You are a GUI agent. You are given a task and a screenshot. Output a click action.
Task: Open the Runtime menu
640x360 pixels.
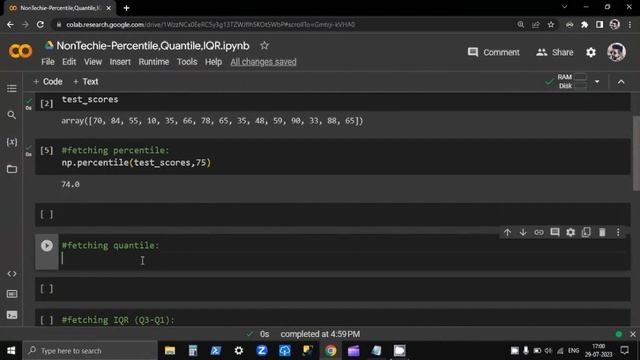[x=153, y=62]
